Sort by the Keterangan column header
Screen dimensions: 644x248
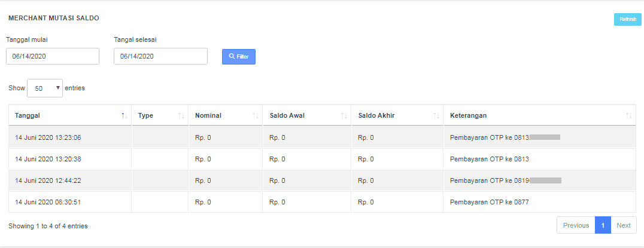click(470, 115)
